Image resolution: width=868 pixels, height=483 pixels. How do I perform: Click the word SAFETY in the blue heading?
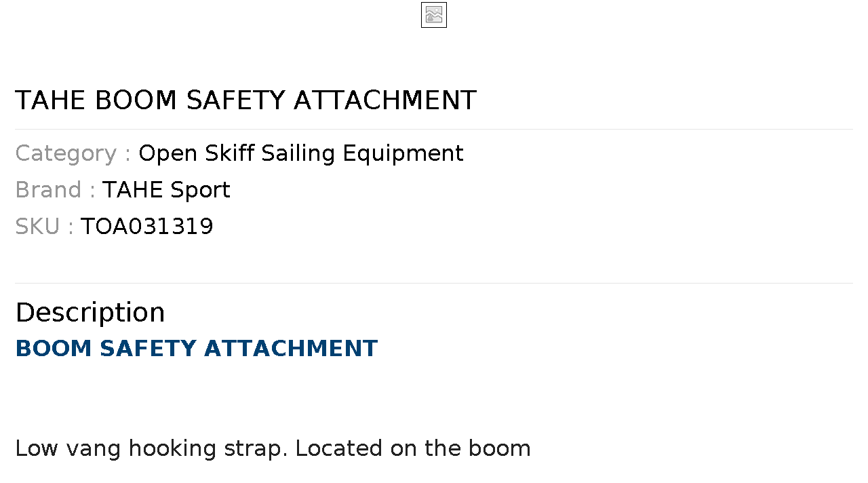[x=149, y=349]
